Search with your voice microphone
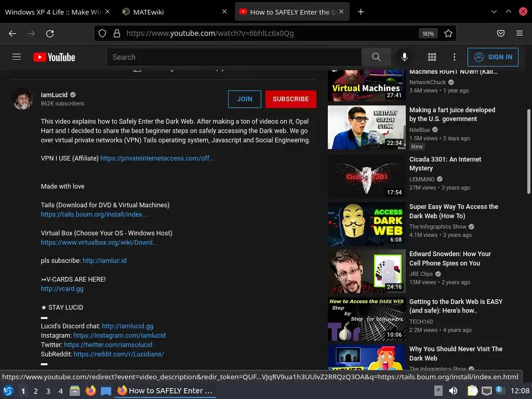 (404, 57)
